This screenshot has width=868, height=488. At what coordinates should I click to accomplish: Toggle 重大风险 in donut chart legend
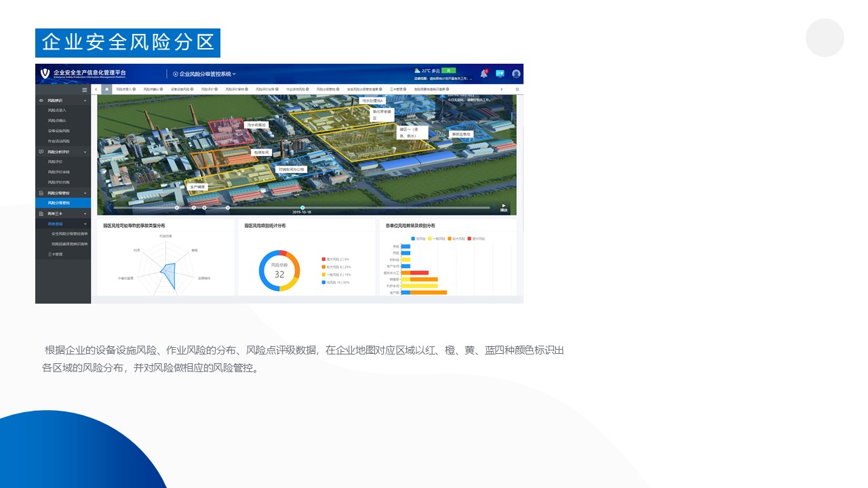[336, 259]
